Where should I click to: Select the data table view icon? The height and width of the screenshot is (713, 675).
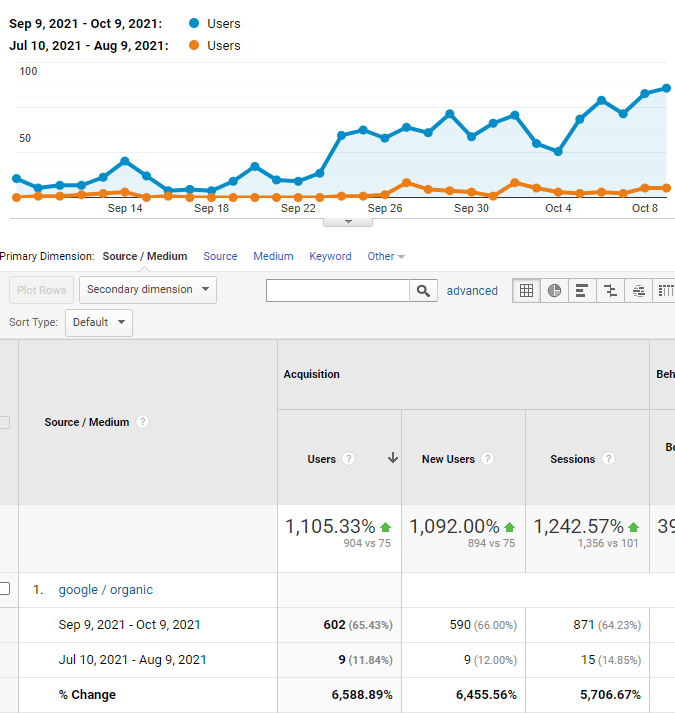(526, 291)
